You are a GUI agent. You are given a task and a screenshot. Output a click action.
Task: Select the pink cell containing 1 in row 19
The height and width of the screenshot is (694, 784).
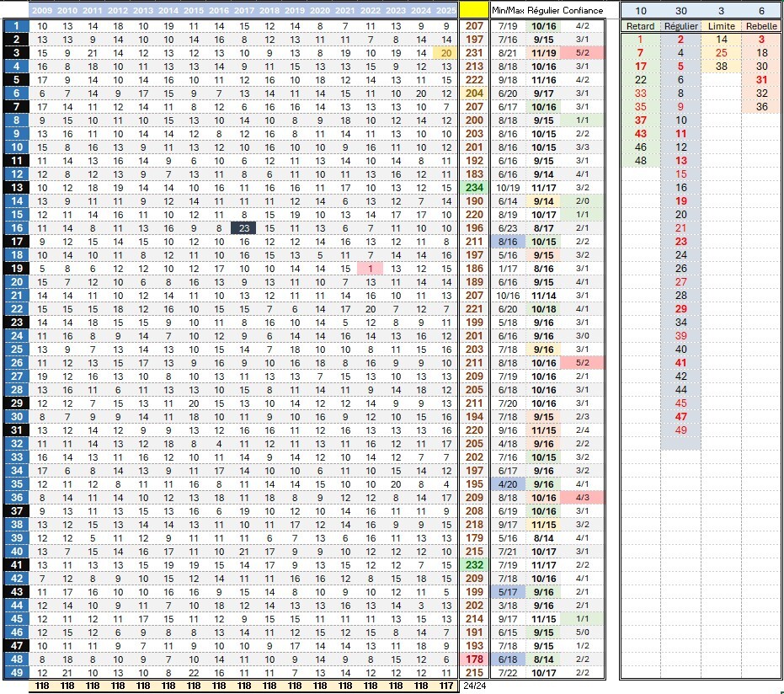coord(370,268)
